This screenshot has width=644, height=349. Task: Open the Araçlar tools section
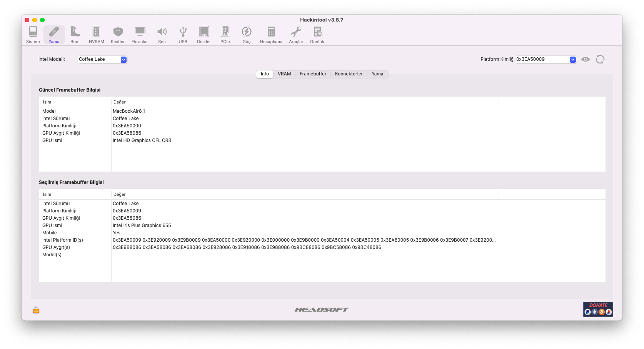tap(296, 35)
